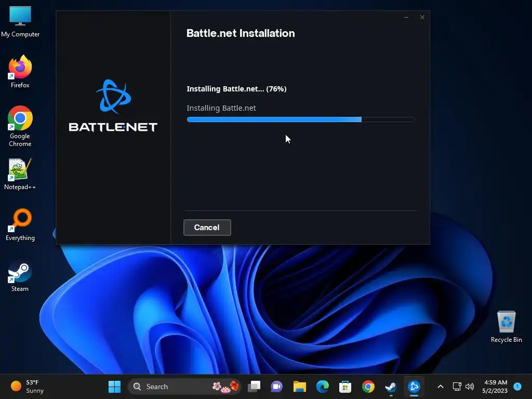This screenshot has width=532, height=399.
Task: Select the Google Chrome desktop shortcut
Action: coord(20,127)
